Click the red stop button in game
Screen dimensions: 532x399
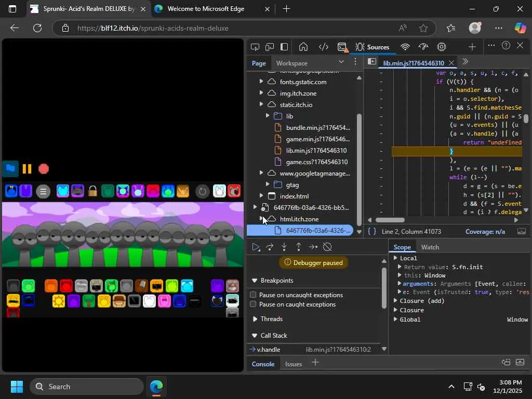pyautogui.click(x=44, y=169)
